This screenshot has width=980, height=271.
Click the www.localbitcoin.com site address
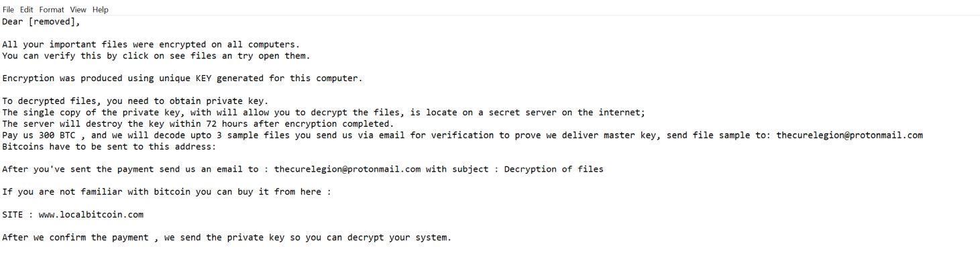click(91, 215)
